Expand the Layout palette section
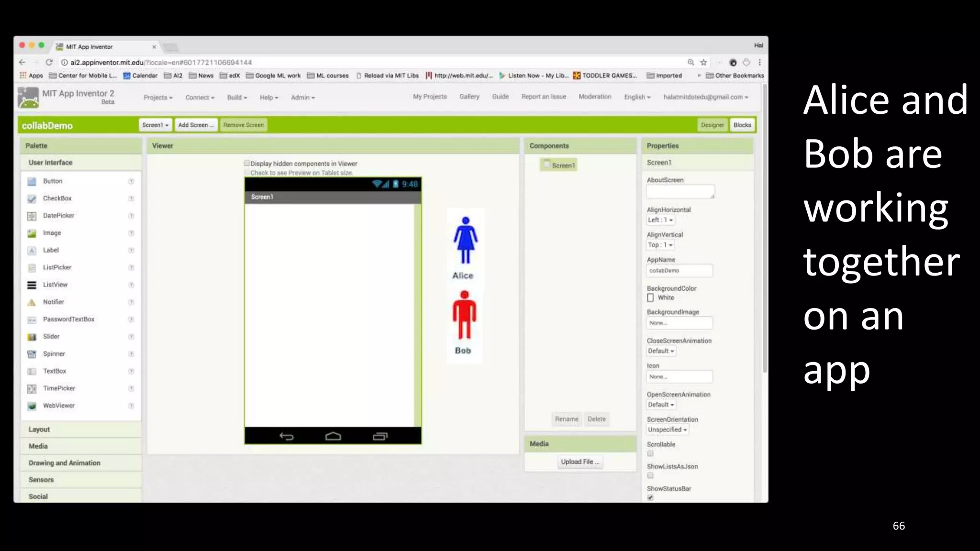The image size is (980, 551). tap(81, 430)
